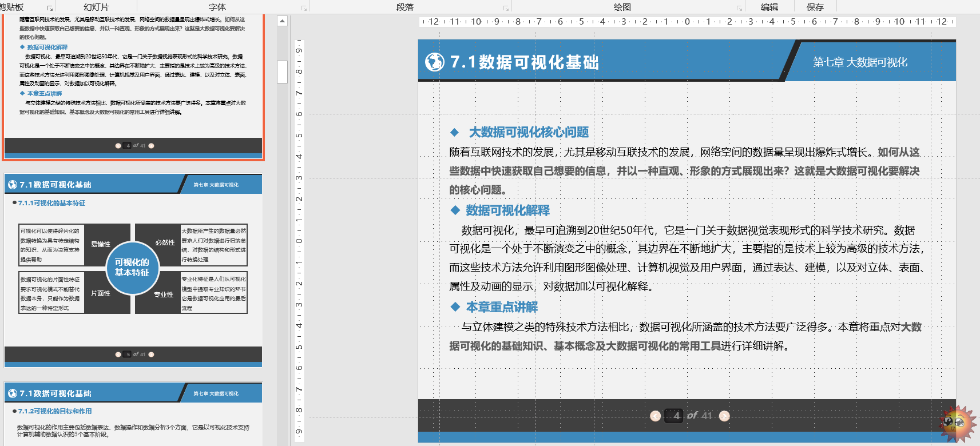Click the horizontal ruler zero mark
Screen dimensions: 980x446
tap(687, 22)
